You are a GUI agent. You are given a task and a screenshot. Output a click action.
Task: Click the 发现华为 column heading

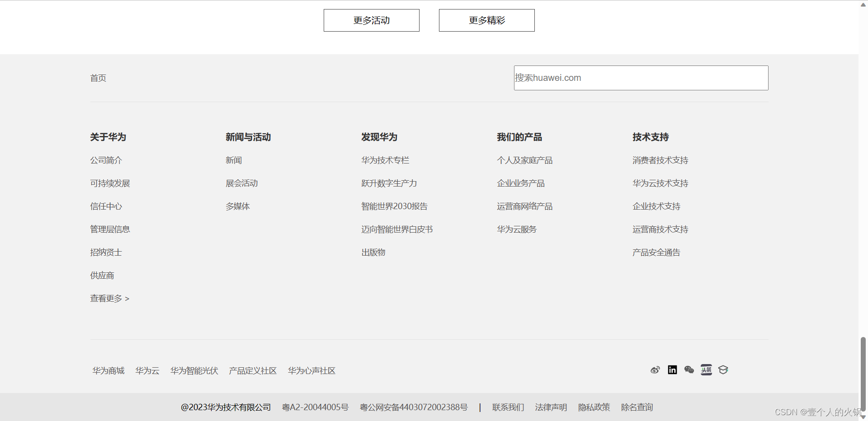click(379, 137)
